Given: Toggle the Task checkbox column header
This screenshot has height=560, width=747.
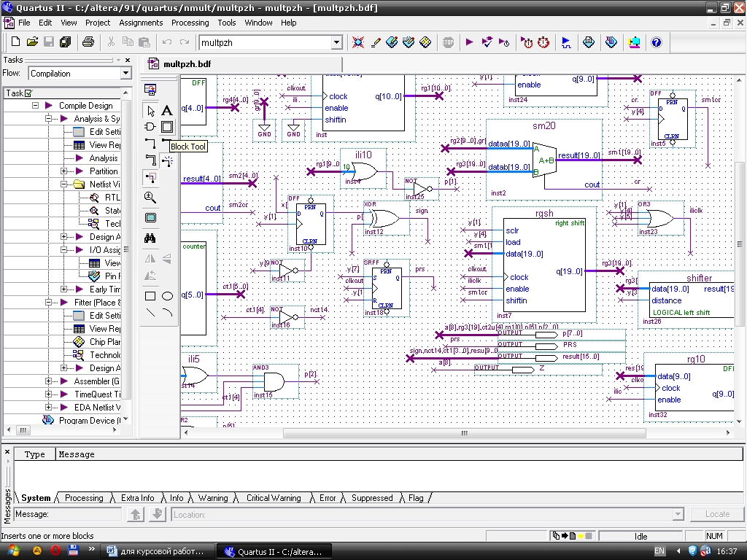Looking at the screenshot, I should click(x=28, y=93).
